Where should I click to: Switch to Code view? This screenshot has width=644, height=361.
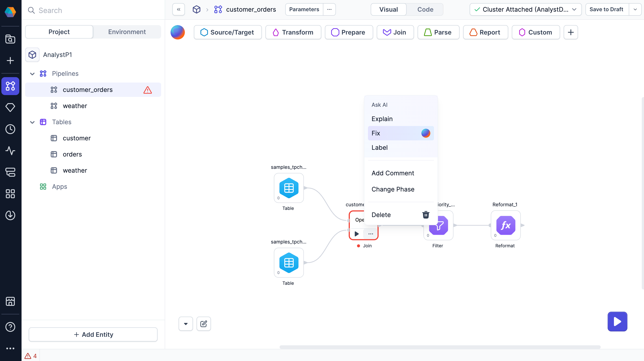[425, 9]
